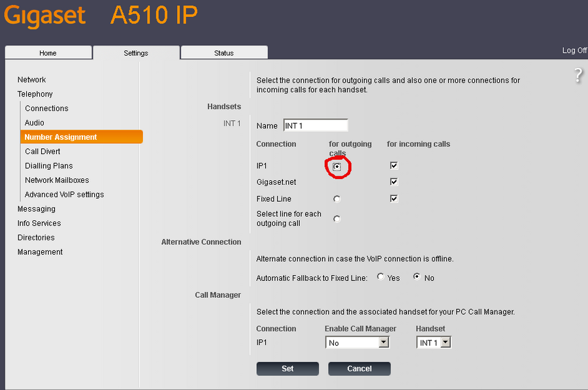Uncheck IP1 for incoming calls
Viewport: 588px width, 390px height.
[394, 166]
